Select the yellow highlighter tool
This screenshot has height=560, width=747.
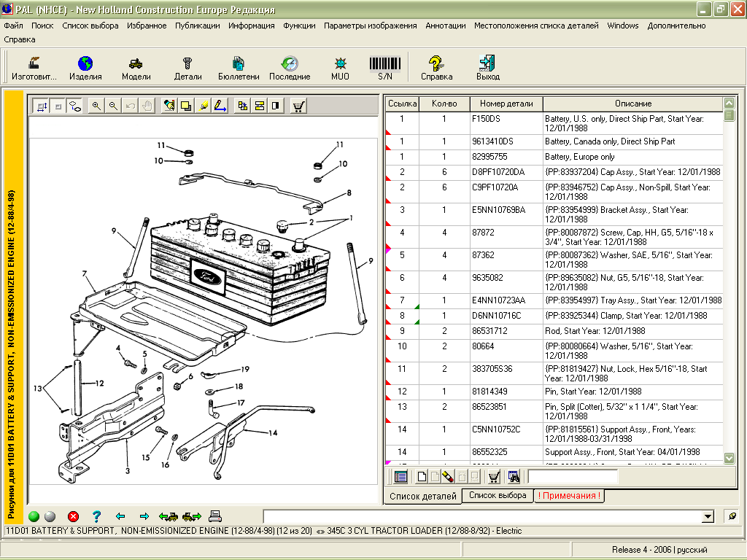[x=203, y=106]
